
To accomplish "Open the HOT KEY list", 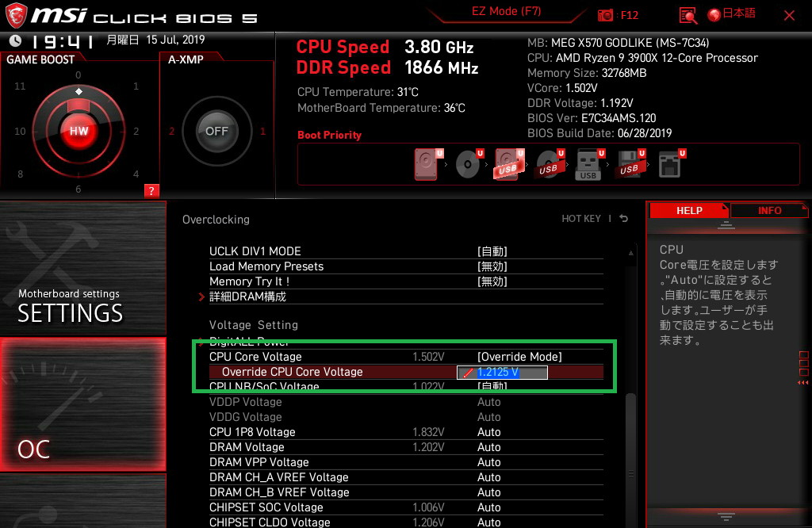I will pos(581,219).
